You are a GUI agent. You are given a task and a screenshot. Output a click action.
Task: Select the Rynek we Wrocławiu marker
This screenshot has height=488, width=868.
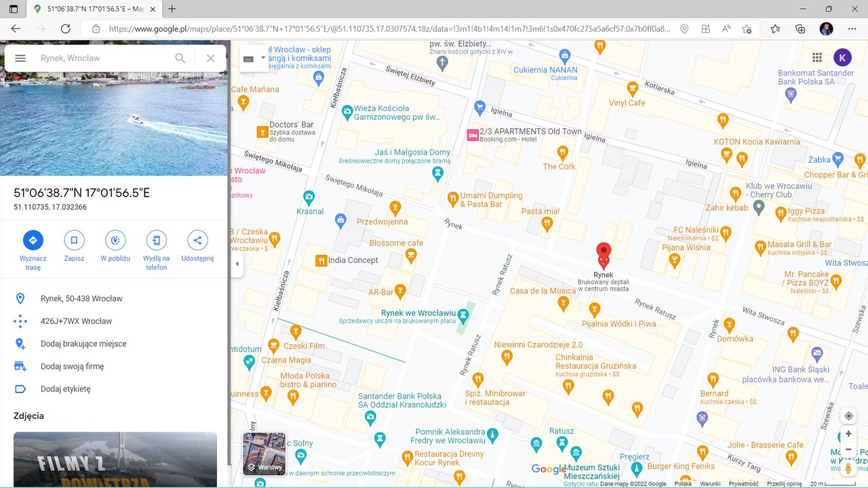coord(463,316)
